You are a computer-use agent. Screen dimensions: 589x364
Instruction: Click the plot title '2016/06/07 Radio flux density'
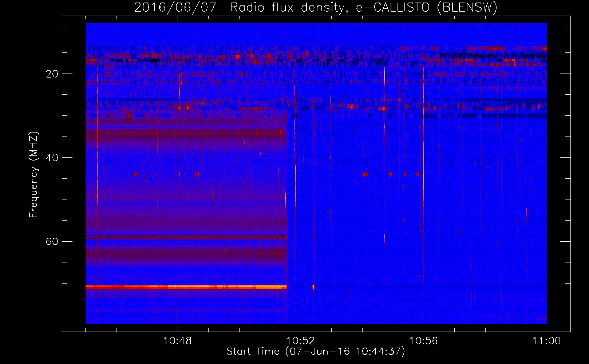(x=316, y=7)
